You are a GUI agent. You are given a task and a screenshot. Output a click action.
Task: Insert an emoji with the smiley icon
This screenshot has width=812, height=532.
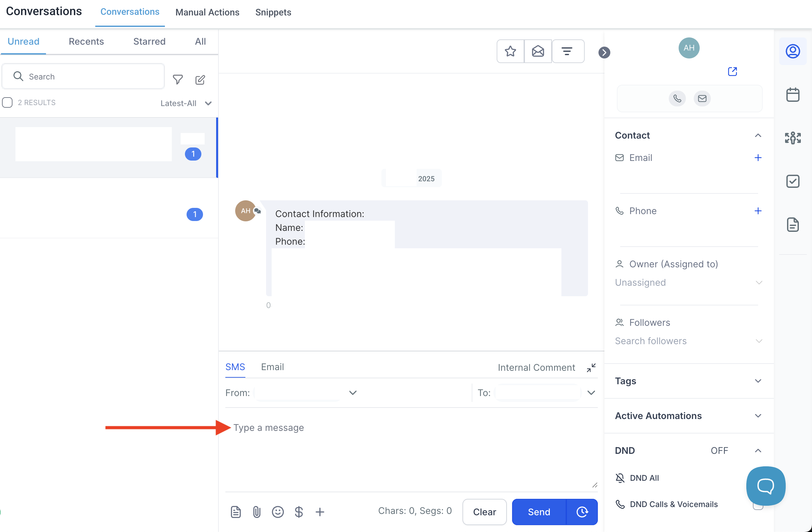pyautogui.click(x=278, y=512)
